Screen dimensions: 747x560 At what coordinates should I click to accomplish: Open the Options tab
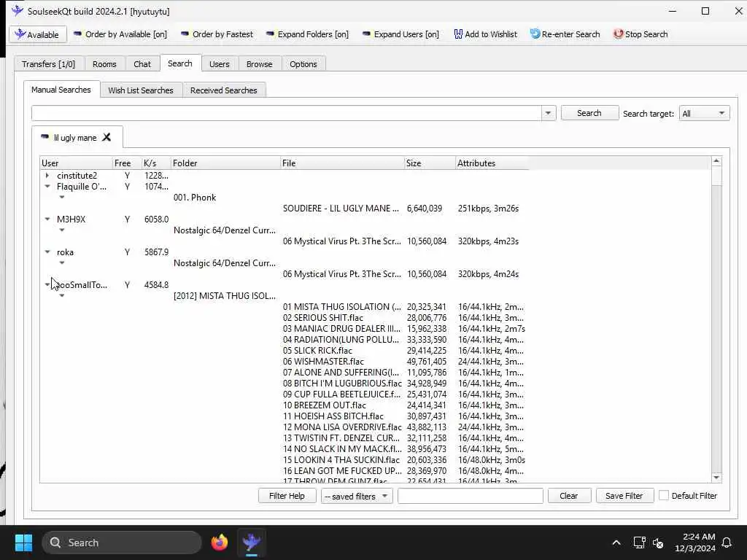[x=303, y=64]
